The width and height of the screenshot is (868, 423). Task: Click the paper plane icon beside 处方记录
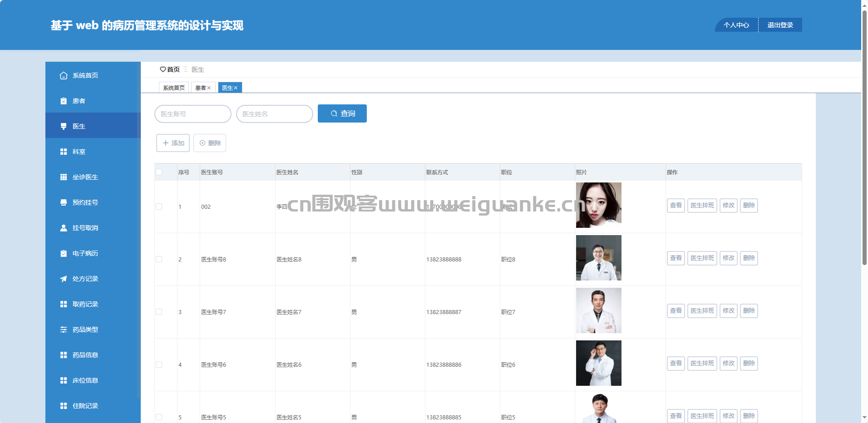coord(64,279)
